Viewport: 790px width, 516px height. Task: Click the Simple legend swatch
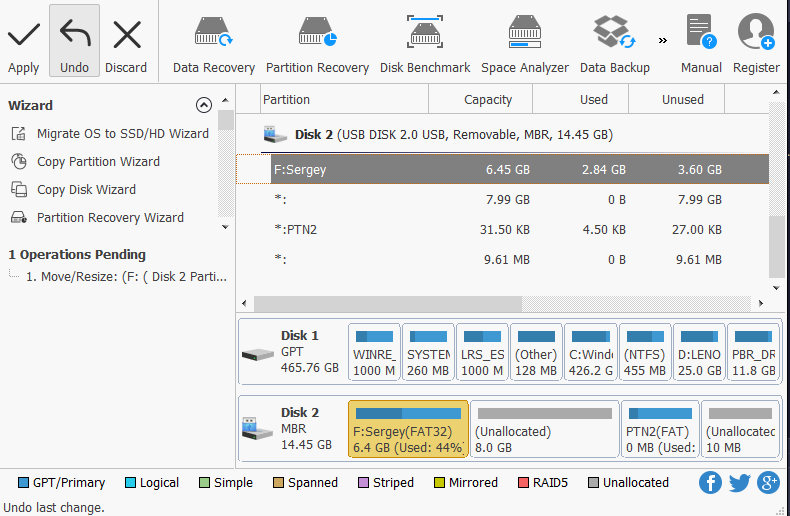click(204, 483)
